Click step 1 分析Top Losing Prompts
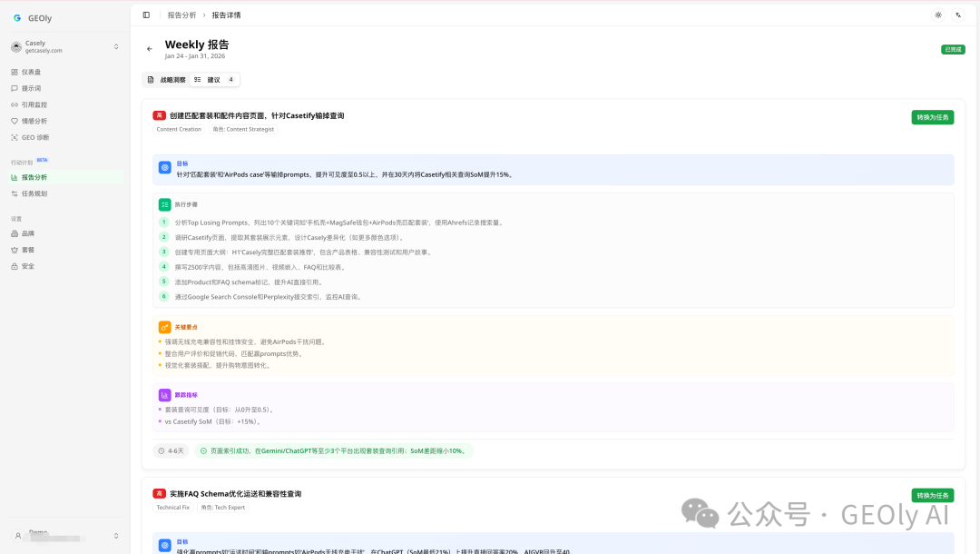The height and width of the screenshot is (554, 980). click(x=338, y=223)
